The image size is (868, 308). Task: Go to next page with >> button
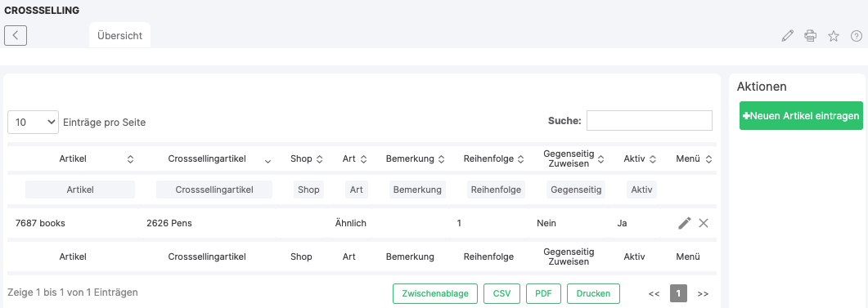point(703,293)
